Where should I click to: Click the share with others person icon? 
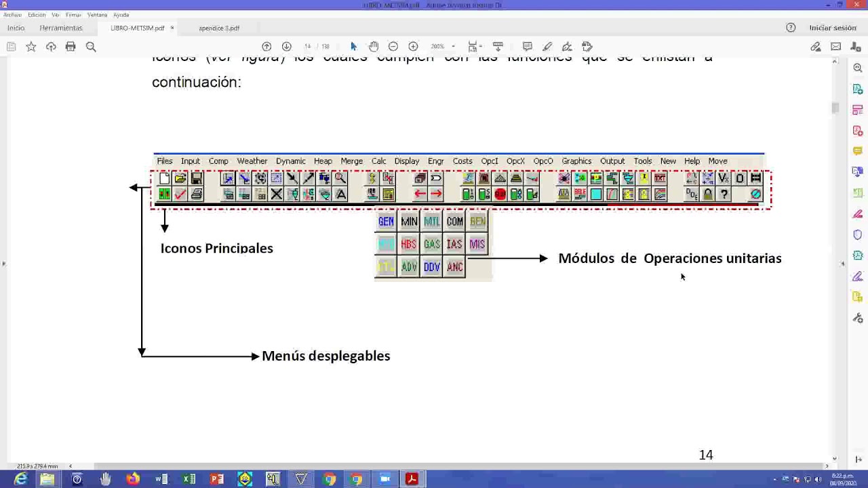pos(856,46)
